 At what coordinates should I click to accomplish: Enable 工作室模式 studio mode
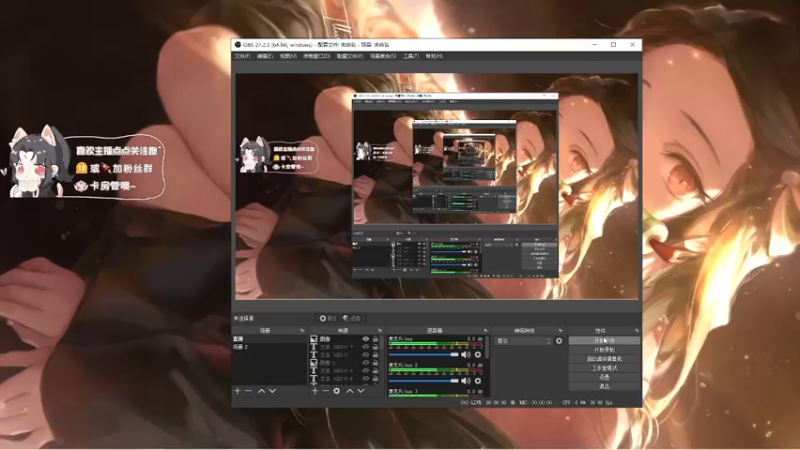(x=604, y=368)
